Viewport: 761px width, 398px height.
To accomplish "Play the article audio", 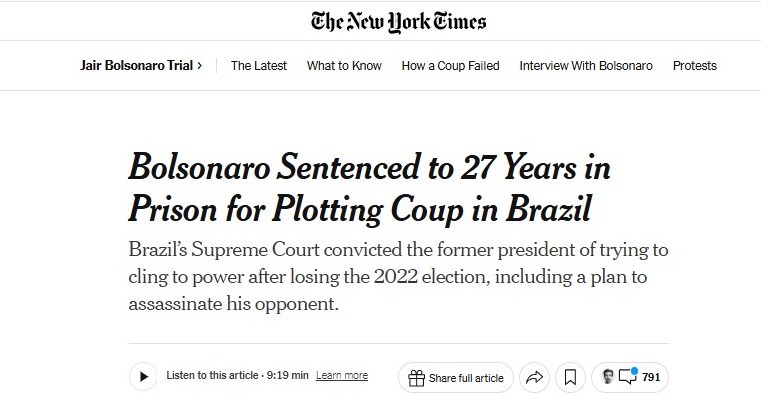I will 143,377.
